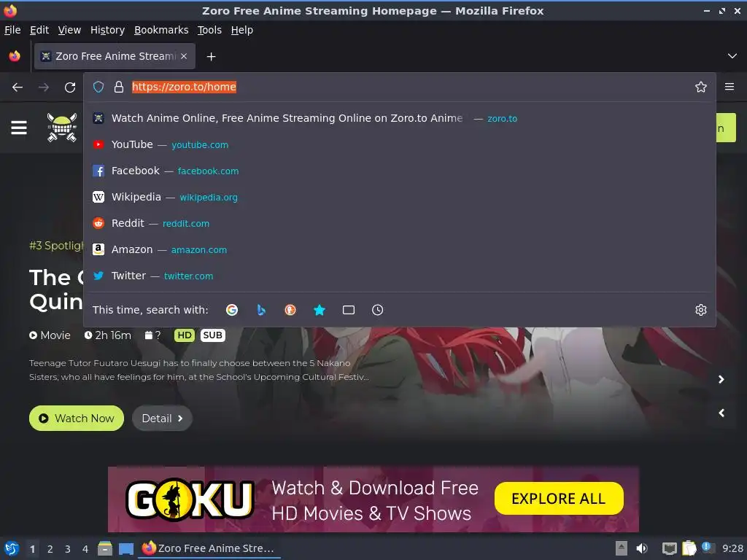Open the History menu

click(x=108, y=30)
